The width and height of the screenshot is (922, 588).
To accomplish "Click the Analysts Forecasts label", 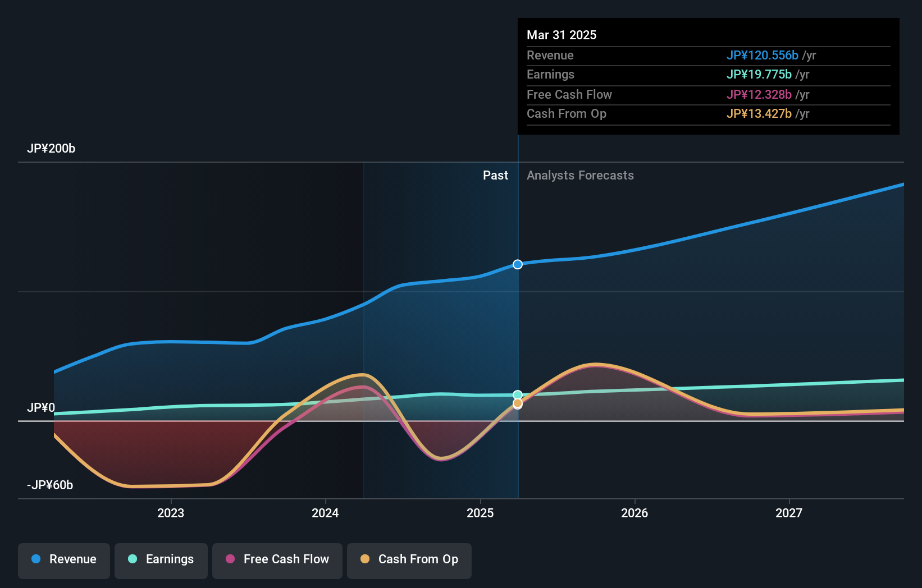I will pos(580,176).
